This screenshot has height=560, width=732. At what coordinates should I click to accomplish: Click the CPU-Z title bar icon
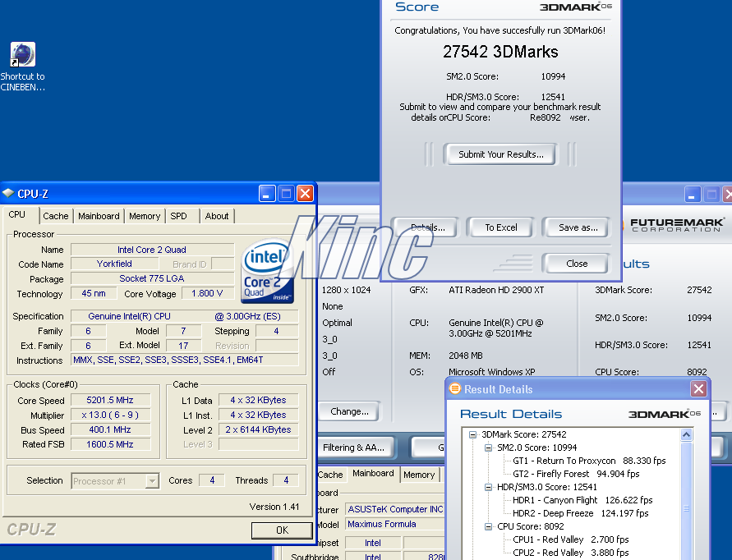pyautogui.click(x=9, y=194)
